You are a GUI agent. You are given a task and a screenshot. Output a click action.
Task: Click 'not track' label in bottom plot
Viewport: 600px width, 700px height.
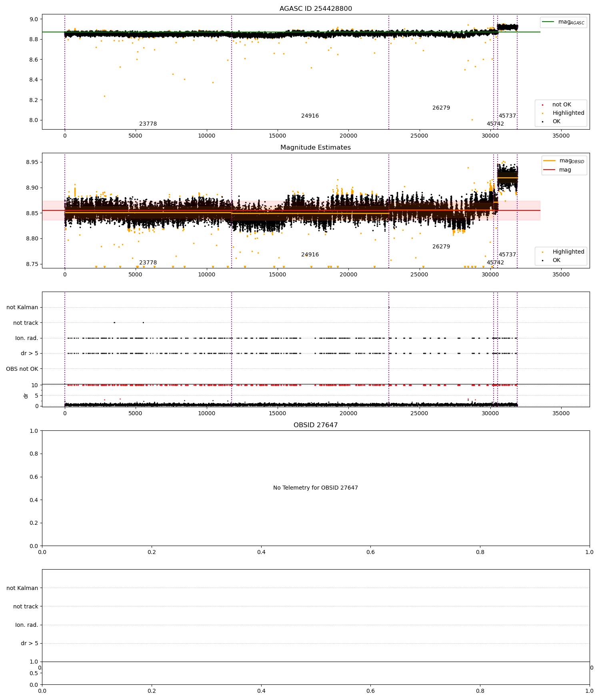[26, 607]
